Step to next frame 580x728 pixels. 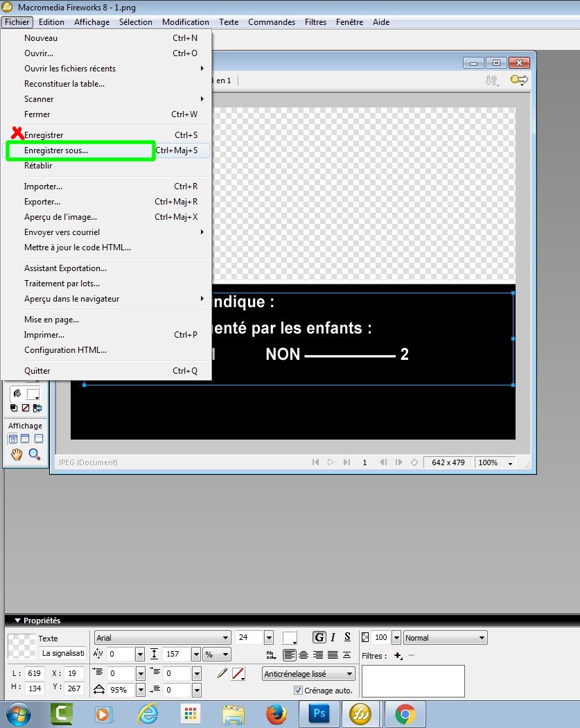click(398, 462)
